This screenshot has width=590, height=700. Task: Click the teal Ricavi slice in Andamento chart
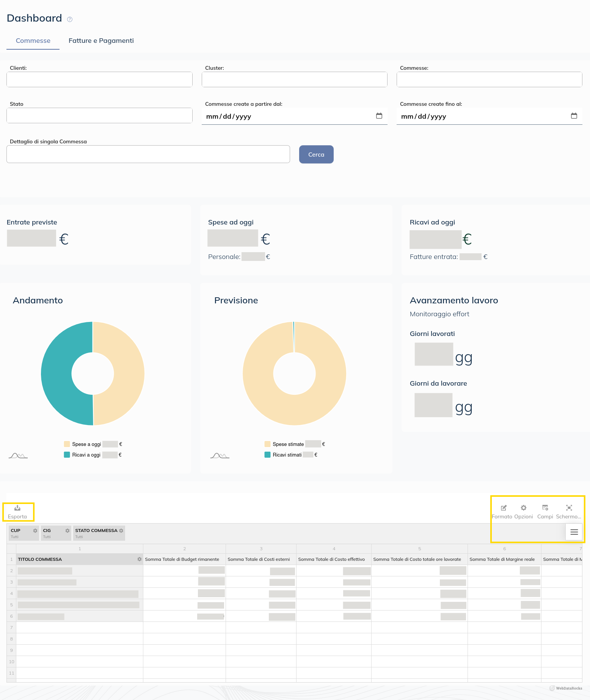click(x=57, y=374)
